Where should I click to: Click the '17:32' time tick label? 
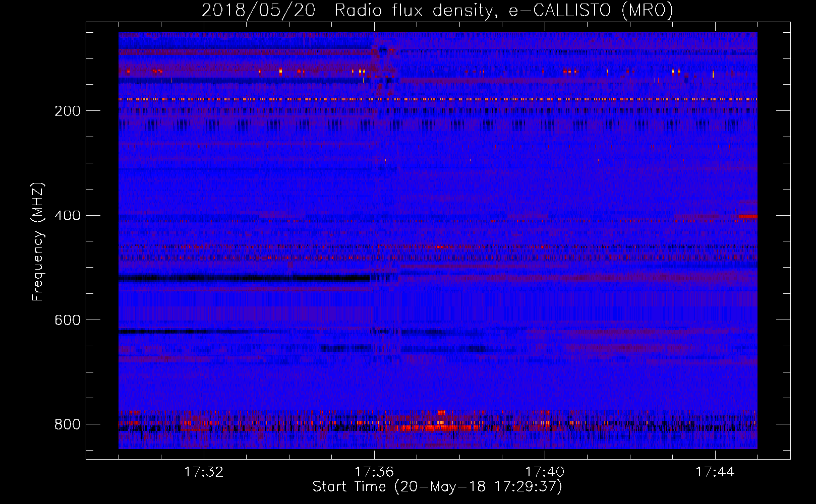point(204,472)
